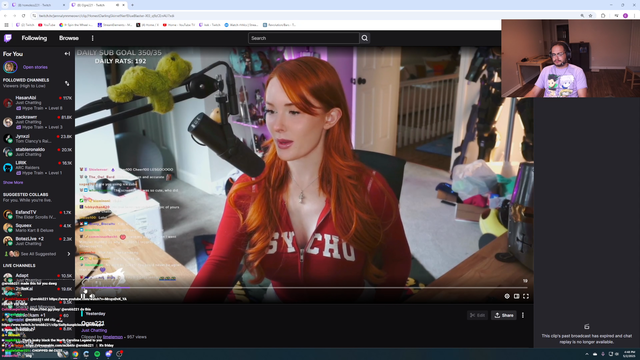The height and width of the screenshot is (360, 640).
Task: Open the Jynxzi channel
Action: (37, 138)
